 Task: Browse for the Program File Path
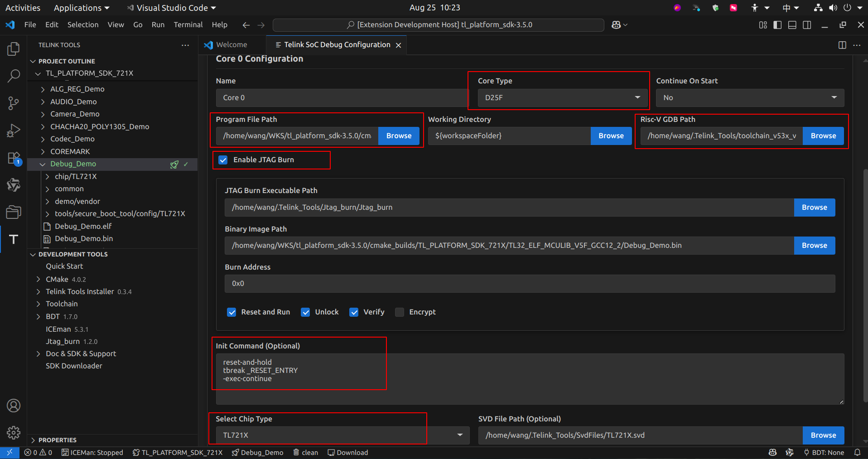[398, 135]
